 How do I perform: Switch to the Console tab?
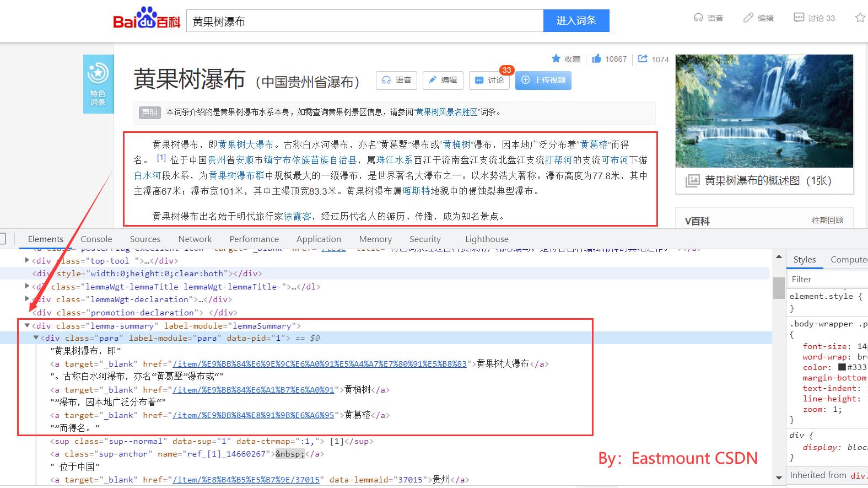(96, 239)
